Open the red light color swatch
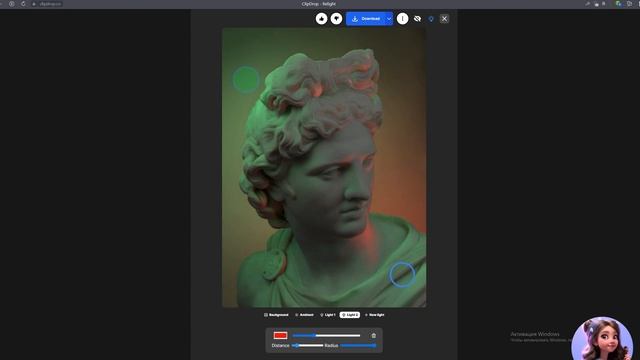The width and height of the screenshot is (640, 360). 280,336
